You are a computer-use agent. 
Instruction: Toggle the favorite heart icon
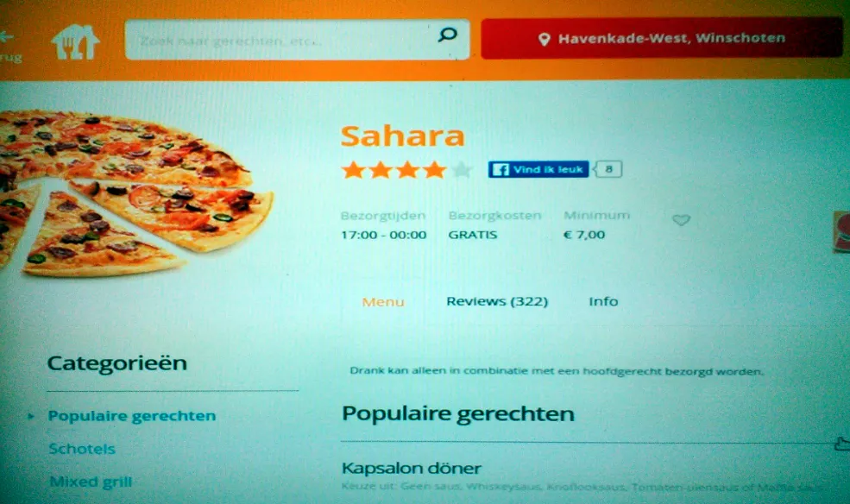681,219
